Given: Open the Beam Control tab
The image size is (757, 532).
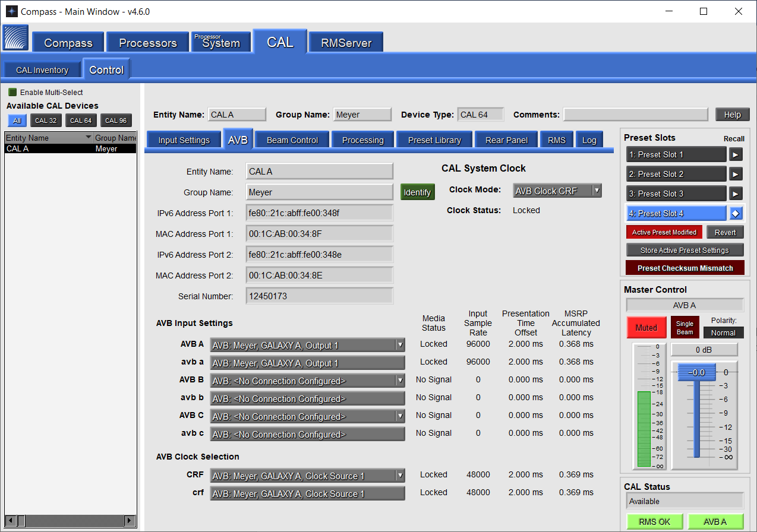Looking at the screenshot, I should point(292,140).
